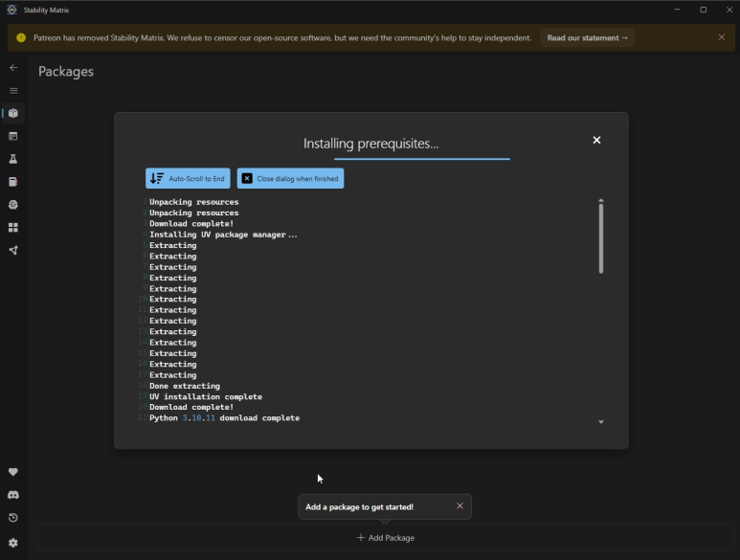Open the Settings gear icon
This screenshot has width=740, height=560.
[x=13, y=543]
